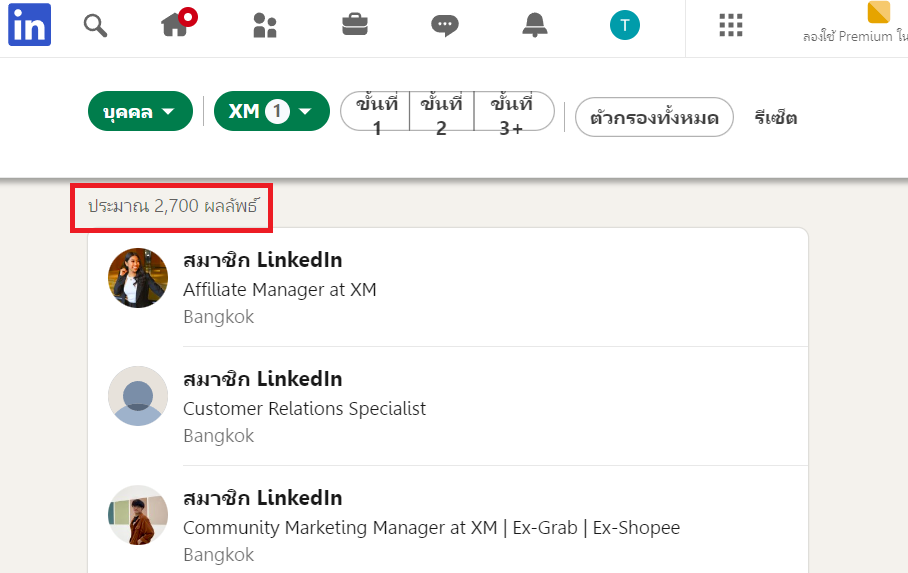
Task: Open Notifications bell icon
Action: [x=535, y=25]
